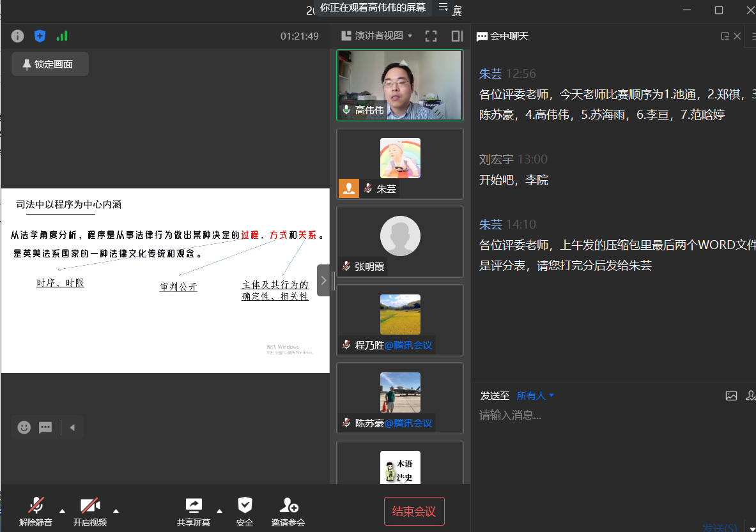The width and height of the screenshot is (756, 532).
Task: Open the 安全 security option
Action: [x=245, y=512]
